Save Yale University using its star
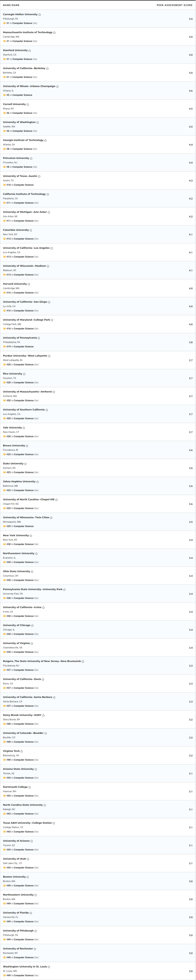Image resolution: width=196 pixels, height=980 pixels. tap(24, 428)
